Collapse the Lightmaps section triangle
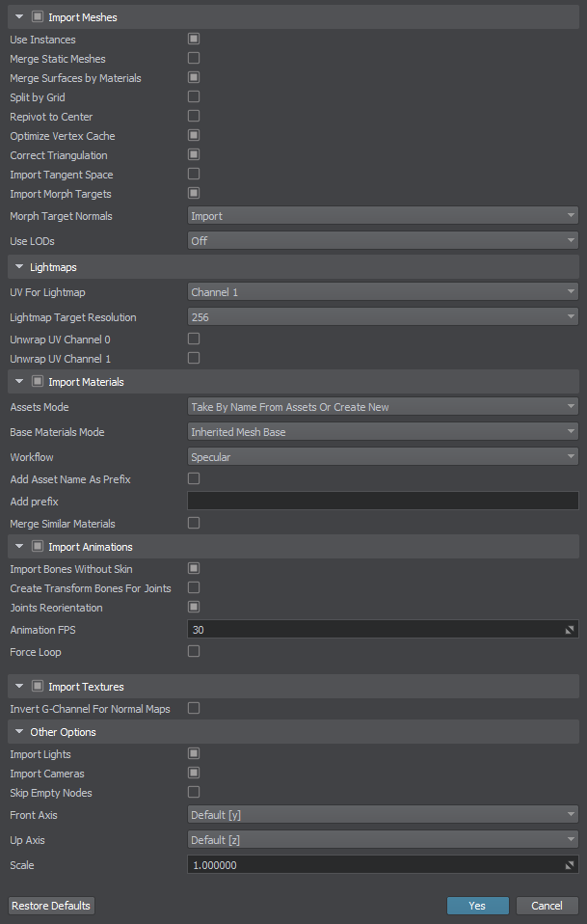The image size is (587, 924). pos(19,267)
